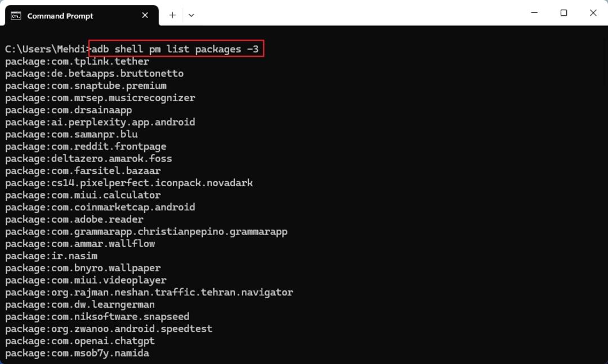Image resolution: width=608 pixels, height=364 pixels.
Task: Click the com.msob7y.namida line
Action: (x=77, y=353)
